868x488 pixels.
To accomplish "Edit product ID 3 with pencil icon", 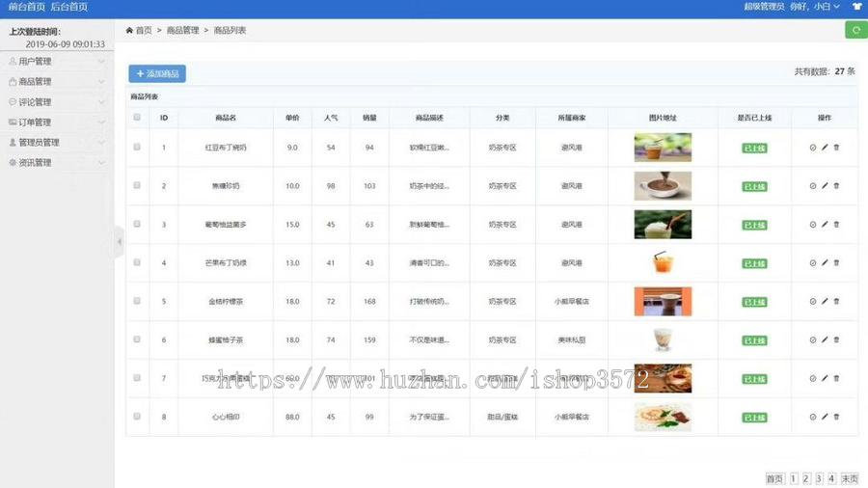I will coord(825,225).
